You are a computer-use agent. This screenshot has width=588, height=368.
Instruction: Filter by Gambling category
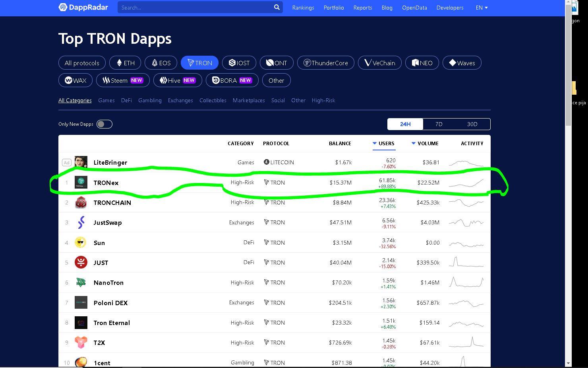coord(150,100)
